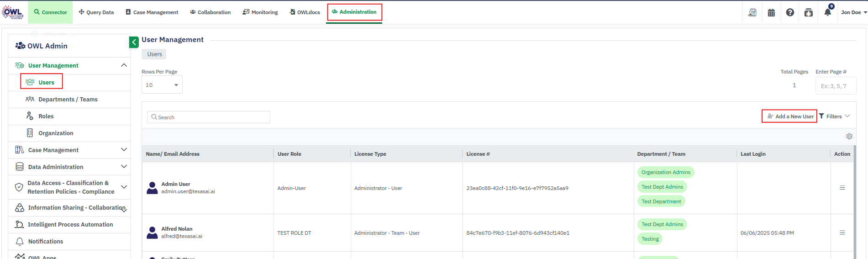Expand the Filters dropdown
Screen dimensions: 868x259
point(834,116)
